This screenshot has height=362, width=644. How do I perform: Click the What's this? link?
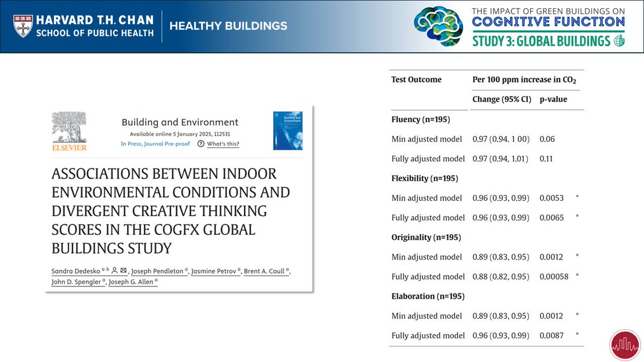[223, 144]
